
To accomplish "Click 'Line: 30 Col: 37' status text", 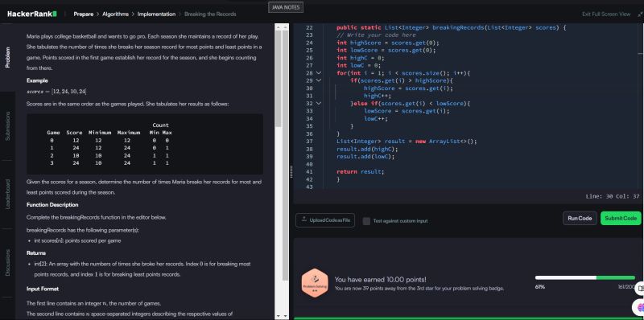I will pos(613,196).
